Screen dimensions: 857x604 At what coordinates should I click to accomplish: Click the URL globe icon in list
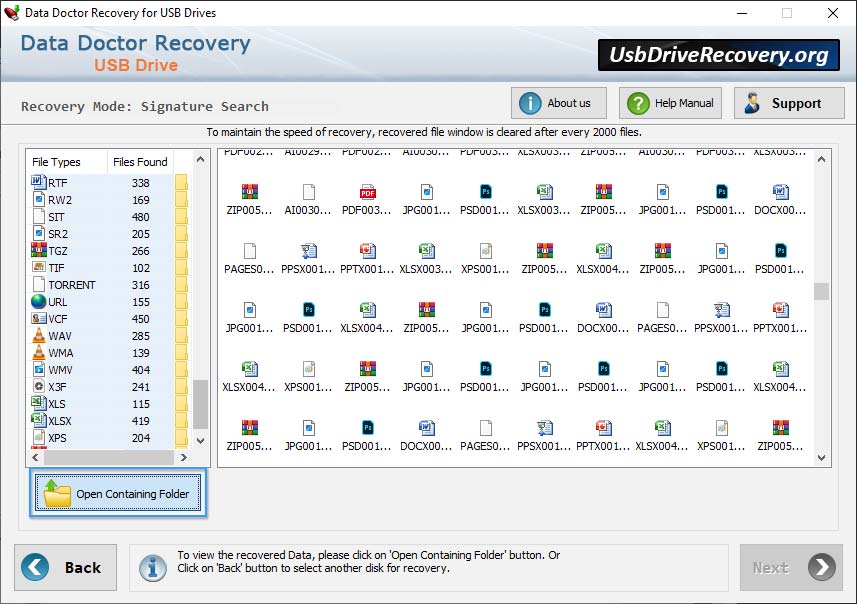pyautogui.click(x=39, y=301)
